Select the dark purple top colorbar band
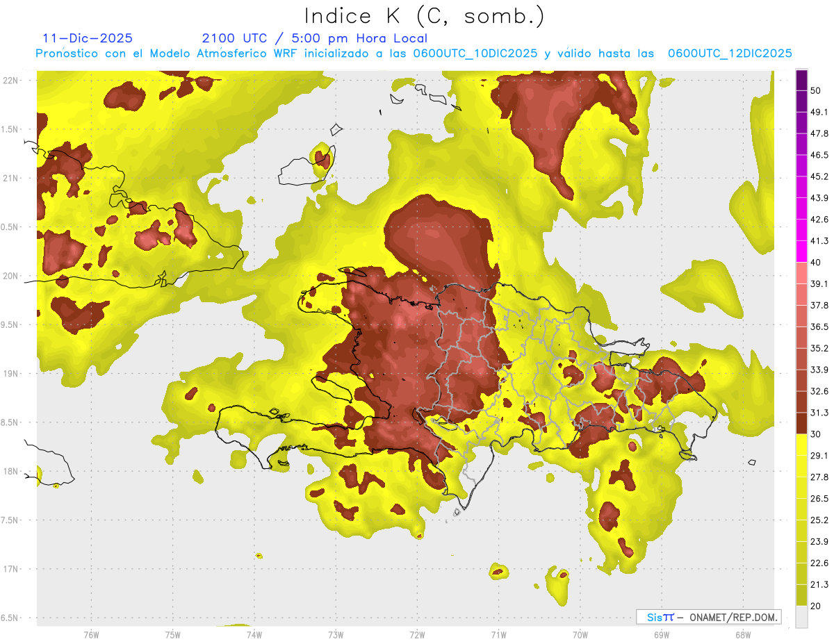This screenshot has width=834, height=644. point(801,79)
